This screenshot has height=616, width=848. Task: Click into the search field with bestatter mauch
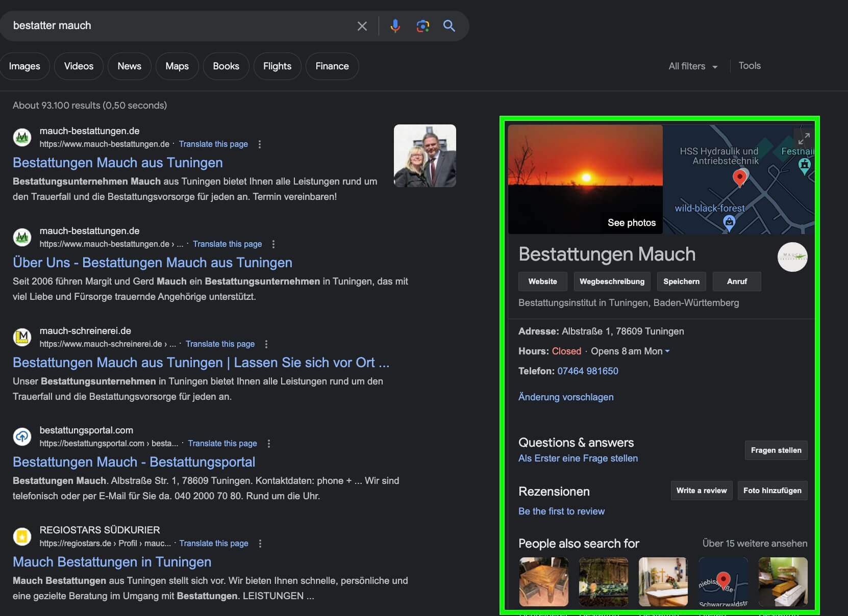[x=179, y=26]
